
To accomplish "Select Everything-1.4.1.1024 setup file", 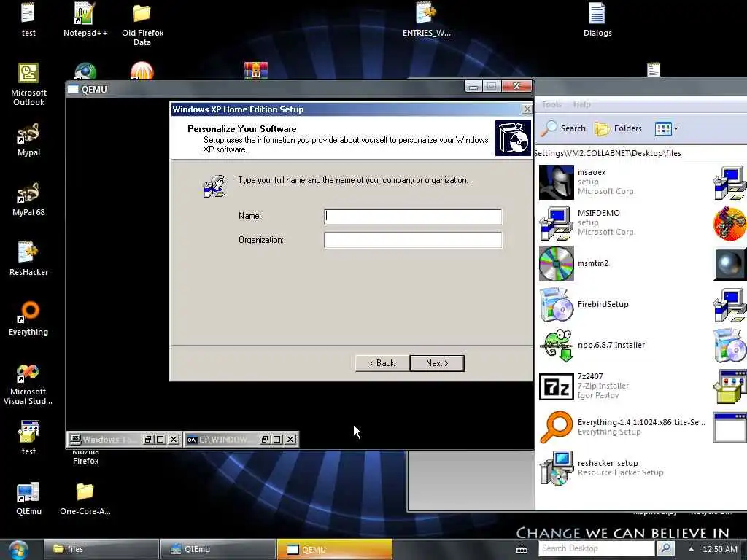I will 622,427.
